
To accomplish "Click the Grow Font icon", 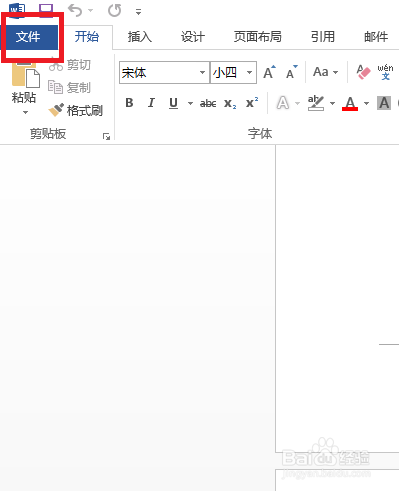I will coord(269,72).
